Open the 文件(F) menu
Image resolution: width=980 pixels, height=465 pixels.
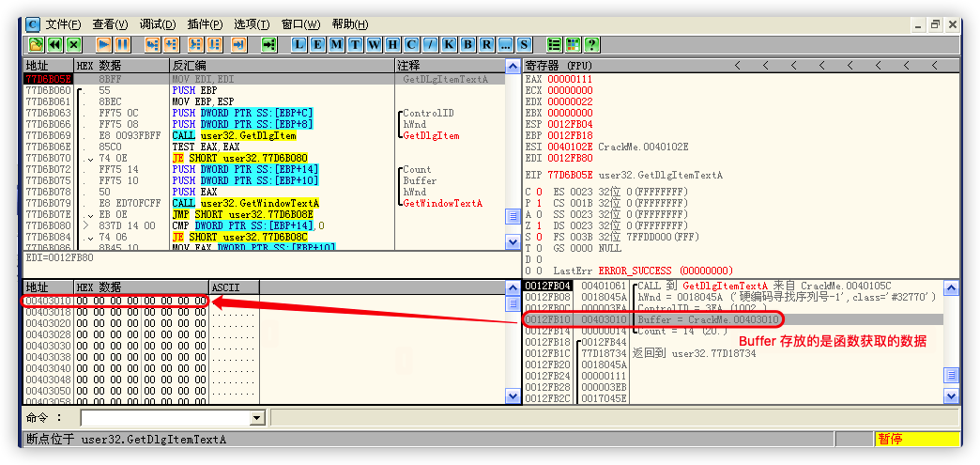pos(62,24)
